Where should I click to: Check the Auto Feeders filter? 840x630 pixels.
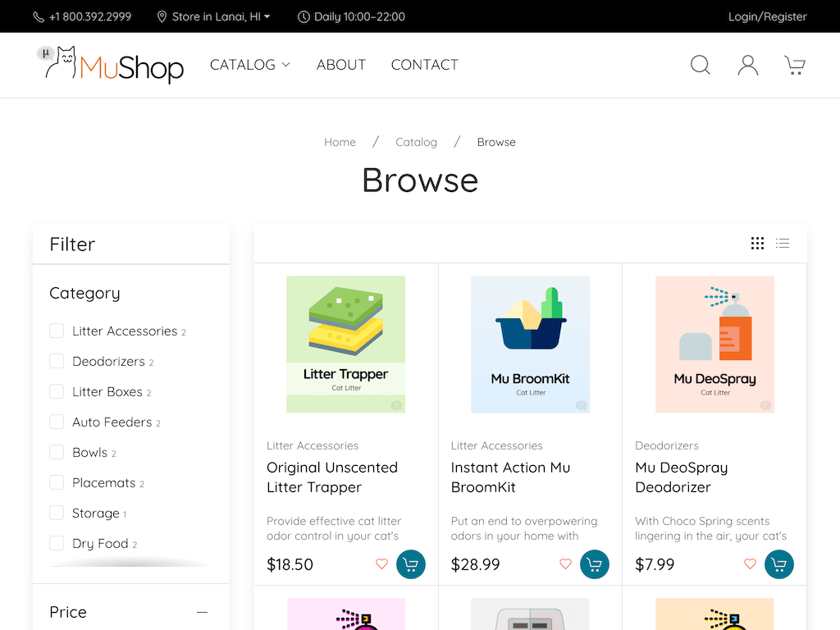57,422
